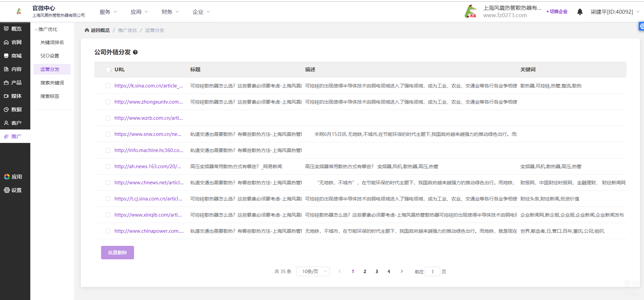Expand the 服务 top menu dropdown
Image resolution: width=644 pixels, height=300 pixels.
tap(108, 12)
